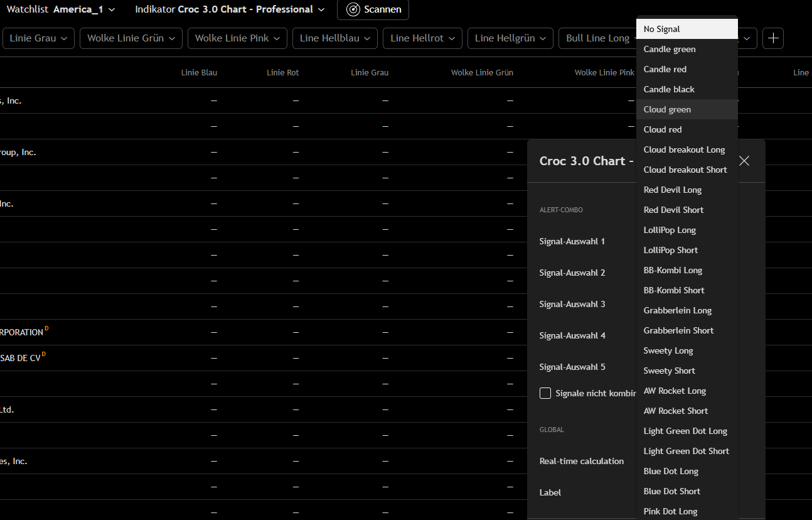Click the Scannen radar icon button

pyautogui.click(x=373, y=9)
